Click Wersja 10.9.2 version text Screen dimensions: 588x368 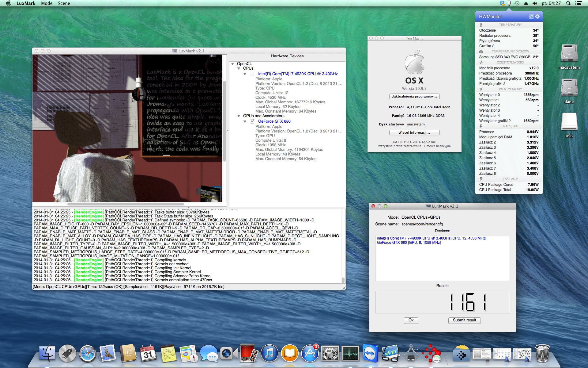click(x=414, y=89)
